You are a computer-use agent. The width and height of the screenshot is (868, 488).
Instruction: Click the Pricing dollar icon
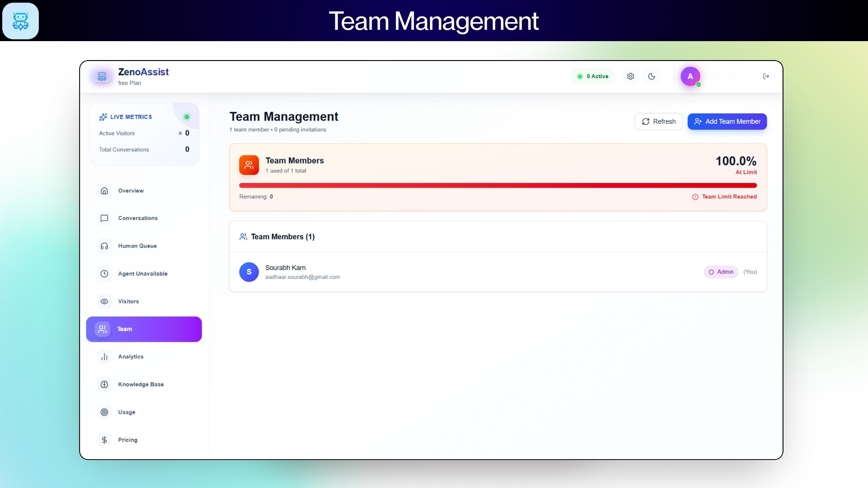point(104,440)
